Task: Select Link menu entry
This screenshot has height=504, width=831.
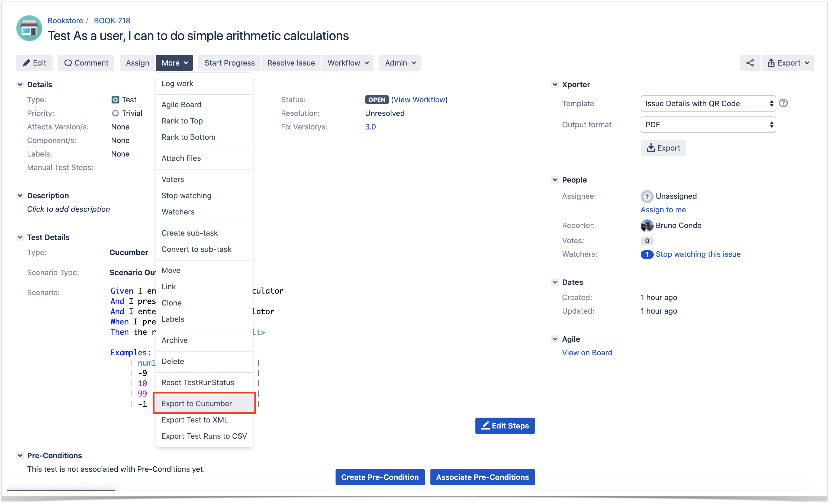Action: coord(205,287)
